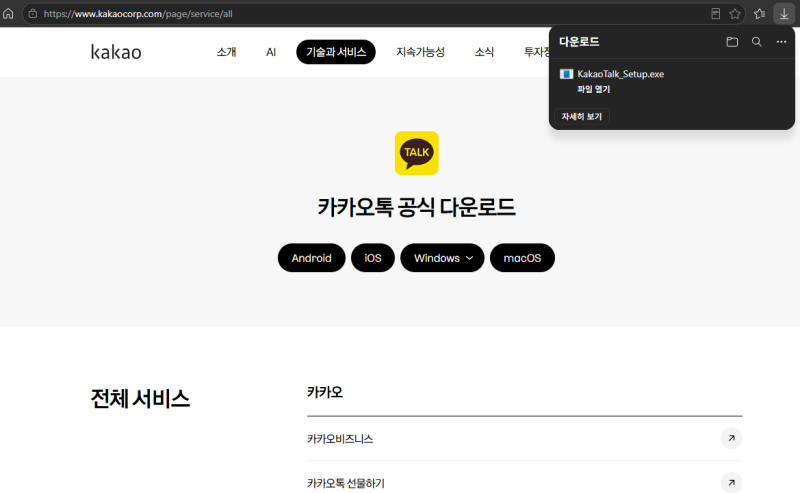Toggle the downloads toolbar icon

pos(784,14)
